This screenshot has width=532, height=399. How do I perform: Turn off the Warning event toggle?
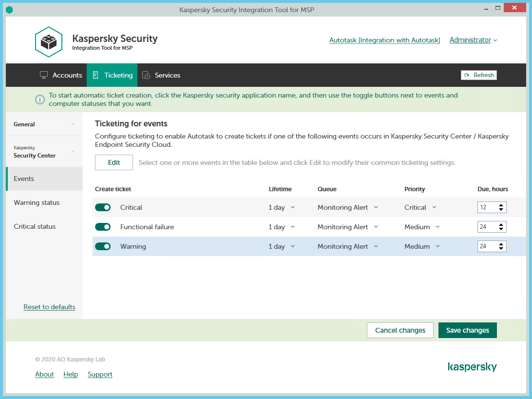[x=103, y=246]
